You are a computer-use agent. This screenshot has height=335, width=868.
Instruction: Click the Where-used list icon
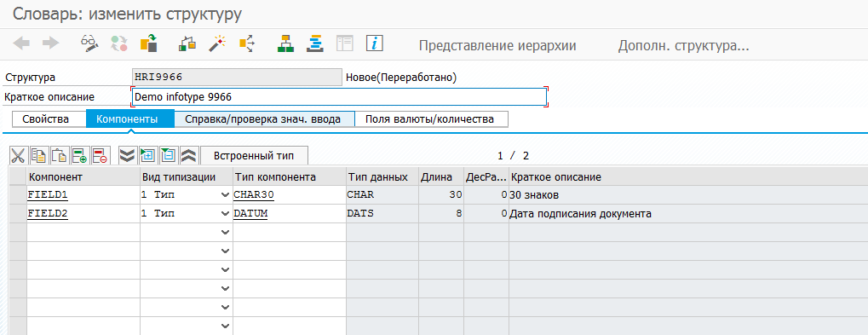click(x=247, y=43)
